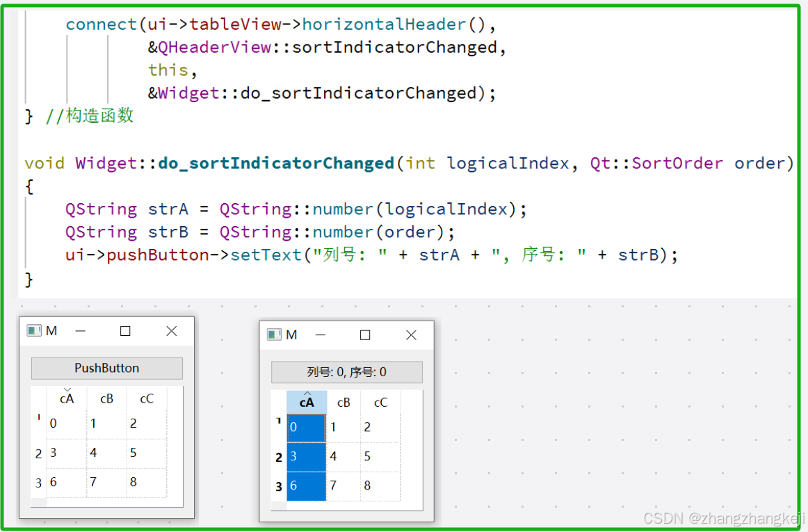808x532 pixels.
Task: Click the highlighted cA header in the right window
Action: pos(307,402)
